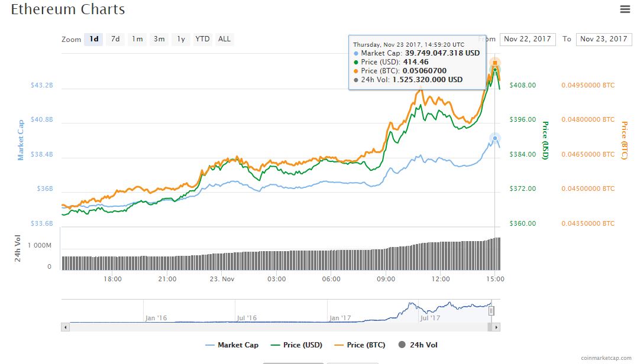Screen dimensions: 637x364
Task: Click the $408.00 price axis label
Action: point(523,85)
